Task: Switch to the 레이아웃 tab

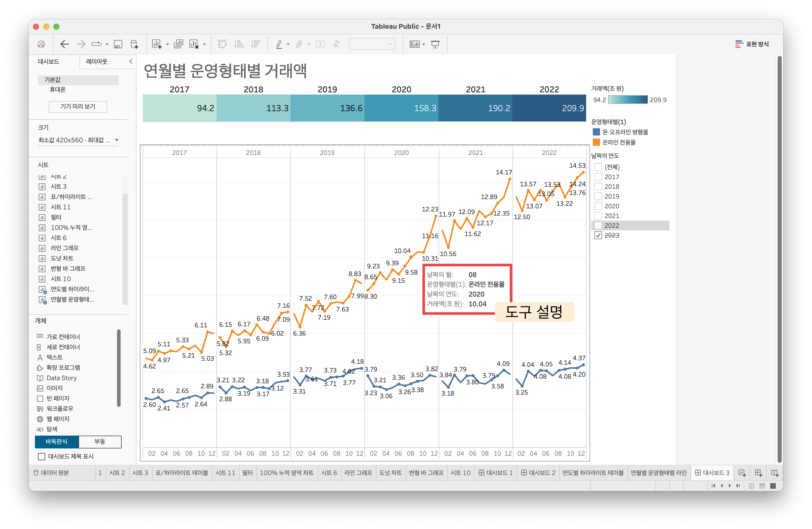Action: (x=97, y=61)
